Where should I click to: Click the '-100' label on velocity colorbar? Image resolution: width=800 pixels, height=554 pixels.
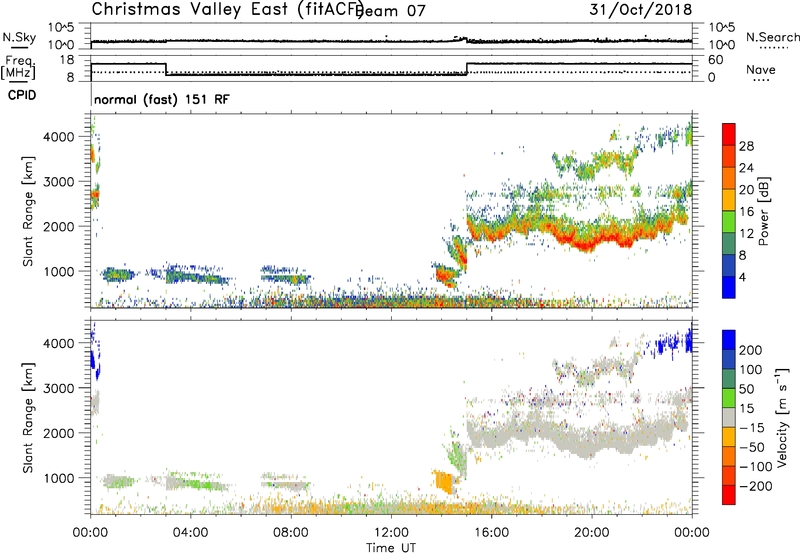(756, 467)
